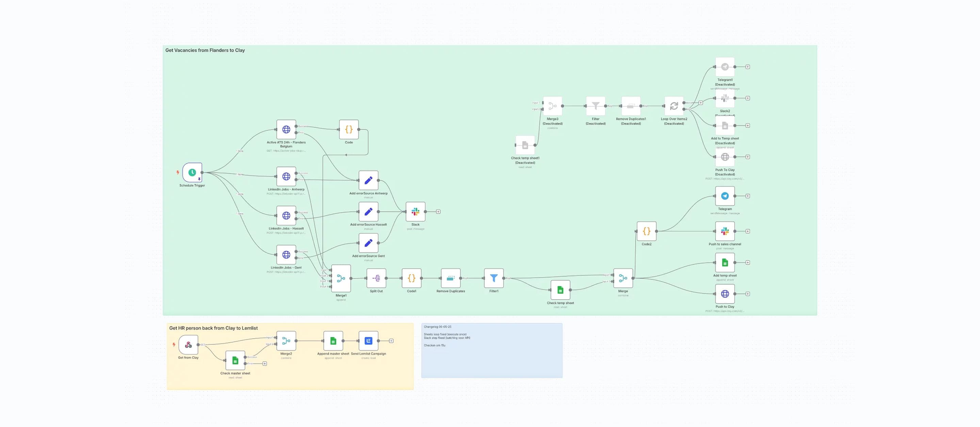
Task: Select the Push to sales channel node
Action: (725, 231)
